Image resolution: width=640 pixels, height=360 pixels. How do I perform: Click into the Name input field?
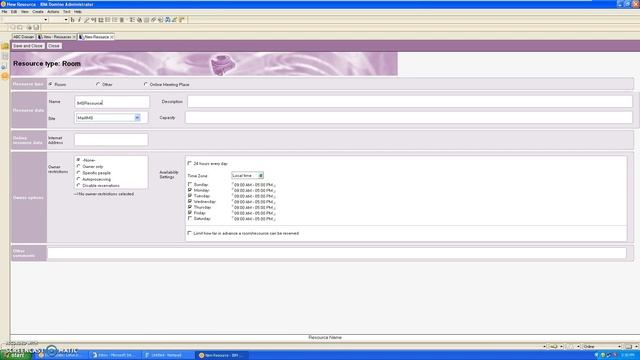(x=112, y=102)
